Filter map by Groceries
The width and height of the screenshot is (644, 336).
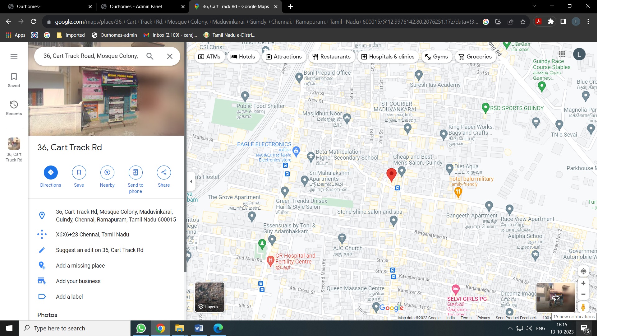point(475,57)
